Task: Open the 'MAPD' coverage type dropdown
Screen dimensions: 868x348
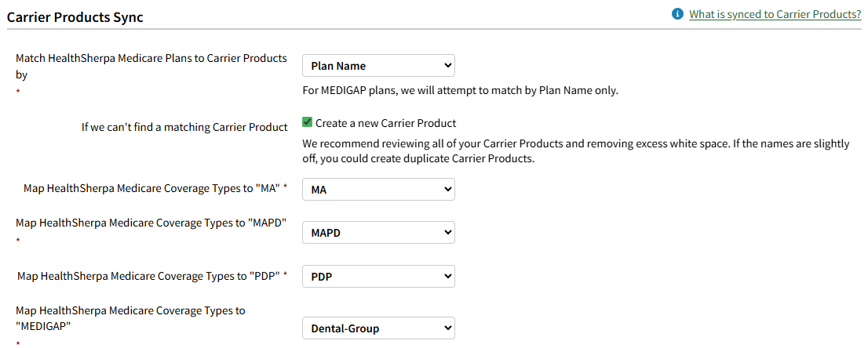Action: (378, 233)
